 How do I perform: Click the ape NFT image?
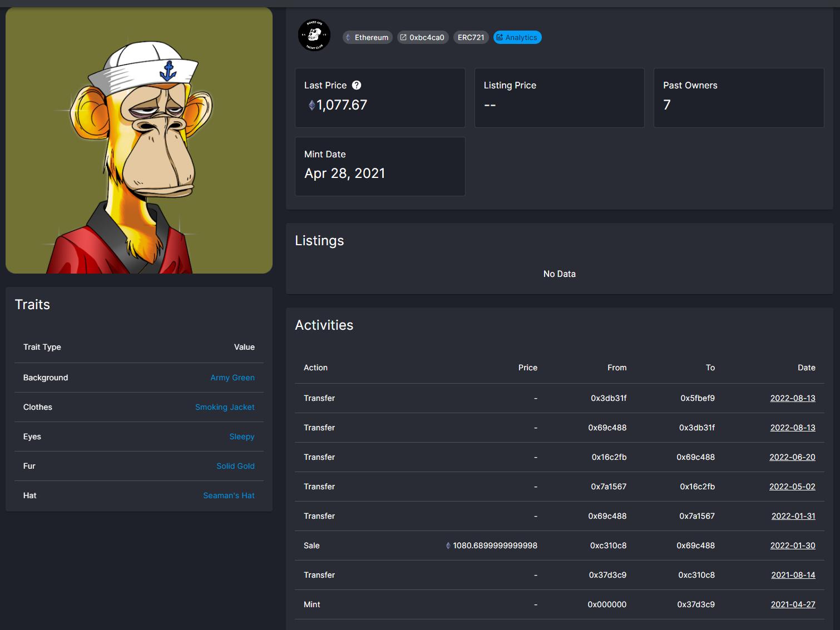click(x=139, y=140)
